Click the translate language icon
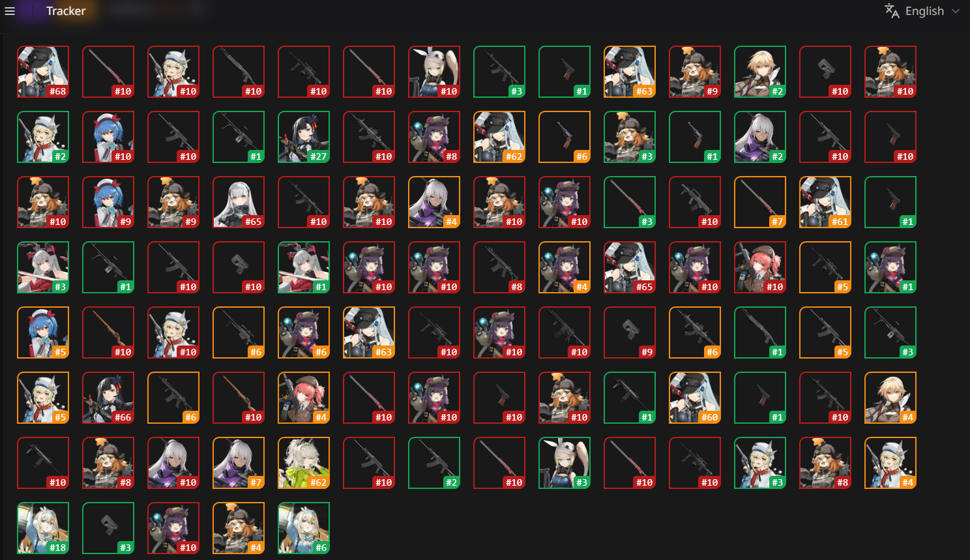970x560 pixels. pyautogui.click(x=892, y=10)
